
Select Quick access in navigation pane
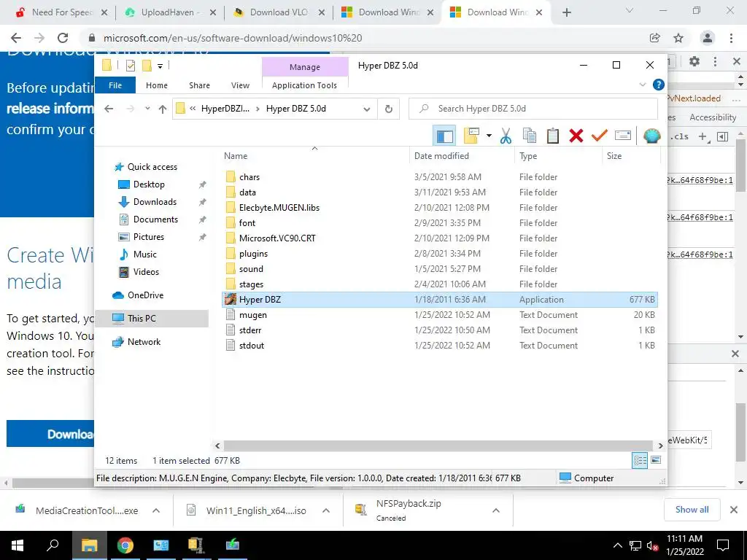[x=152, y=167]
